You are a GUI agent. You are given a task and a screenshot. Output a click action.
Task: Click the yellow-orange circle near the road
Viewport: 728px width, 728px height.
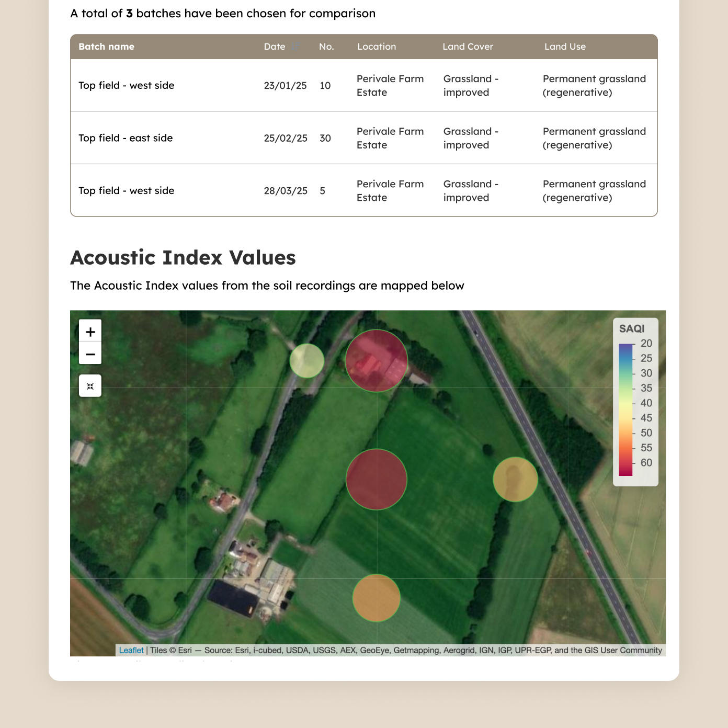click(x=515, y=479)
